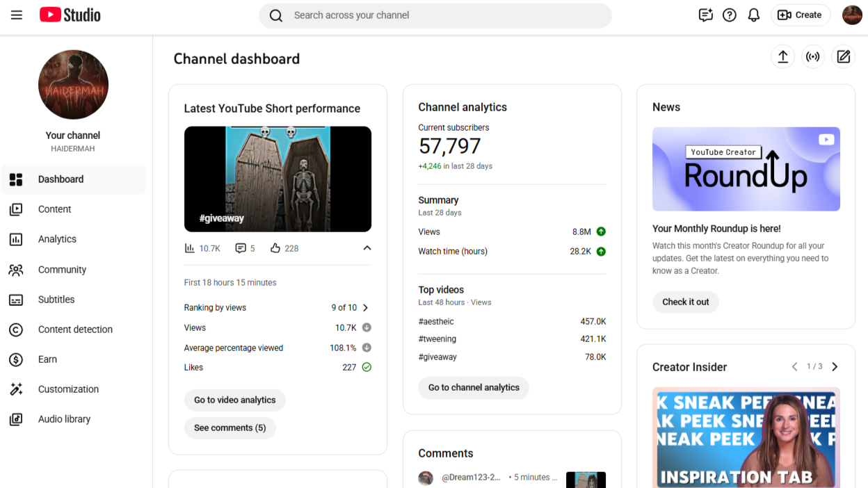This screenshot has width=868, height=488.
Task: Select Content detection in the sidebar
Action: [74, 330]
